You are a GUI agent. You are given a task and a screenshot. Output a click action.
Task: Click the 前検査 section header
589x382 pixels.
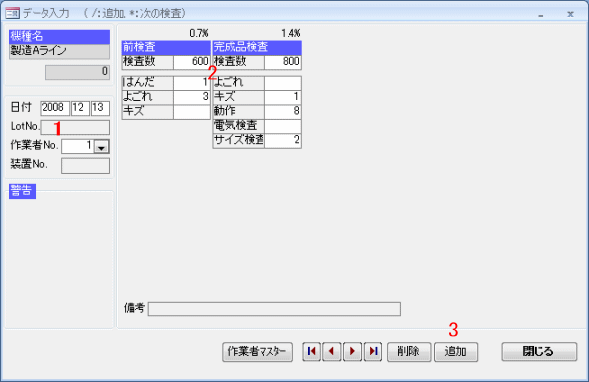(166, 48)
